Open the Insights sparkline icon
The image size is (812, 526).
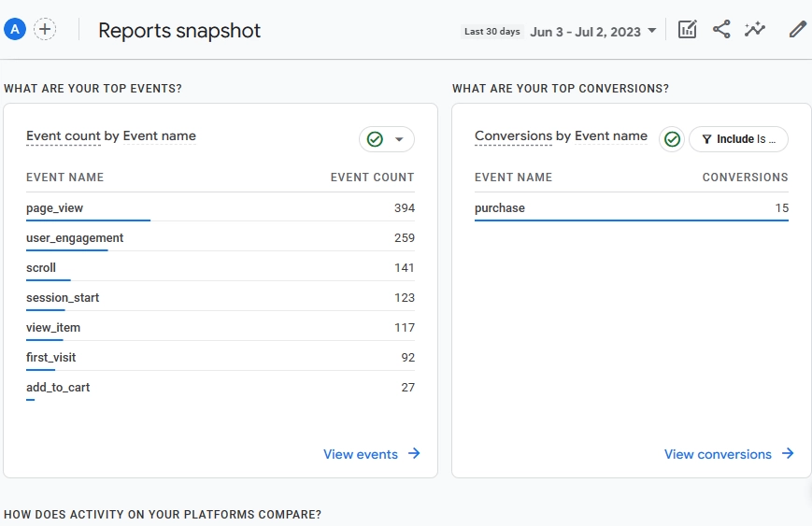coord(755,30)
